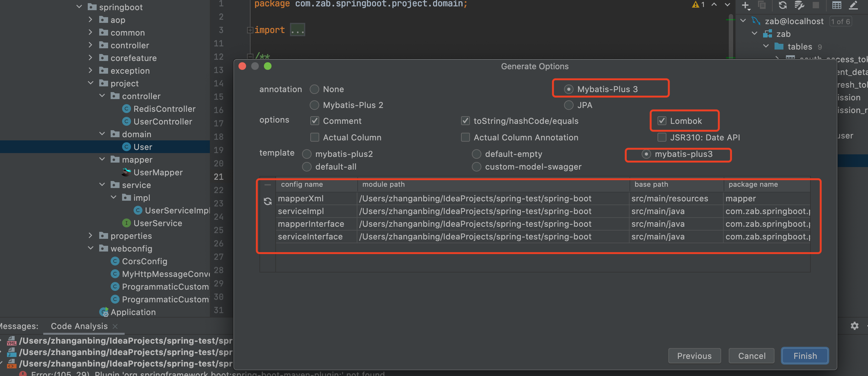Viewport: 868px width, 376px height.
Task: Click the table editor grid icon
Action: (837, 5)
